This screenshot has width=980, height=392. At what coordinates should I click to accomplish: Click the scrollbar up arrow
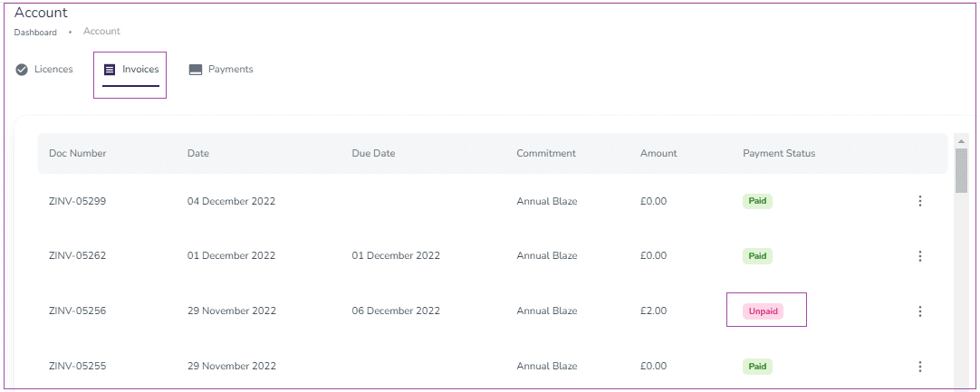[960, 140]
